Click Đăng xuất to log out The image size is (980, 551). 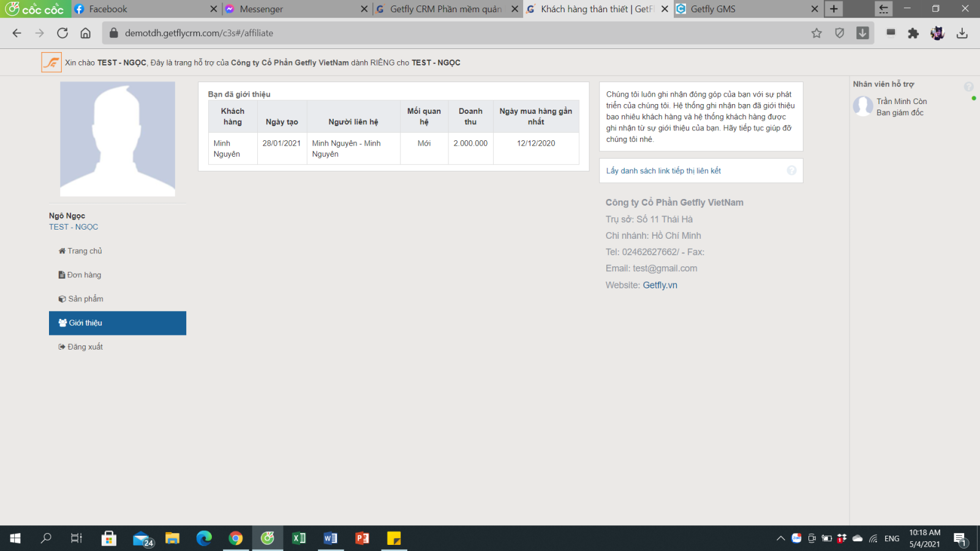pyautogui.click(x=85, y=347)
